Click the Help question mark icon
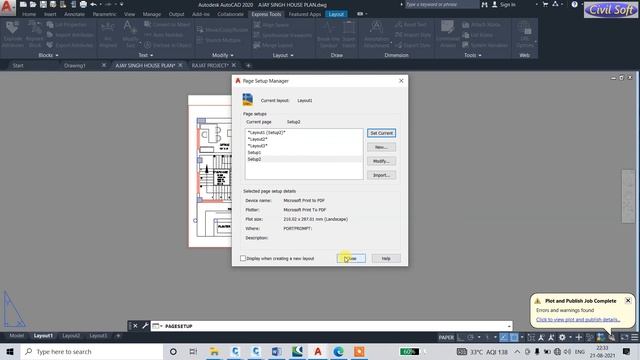Viewport: 640px width, 360px height. click(575, 4)
